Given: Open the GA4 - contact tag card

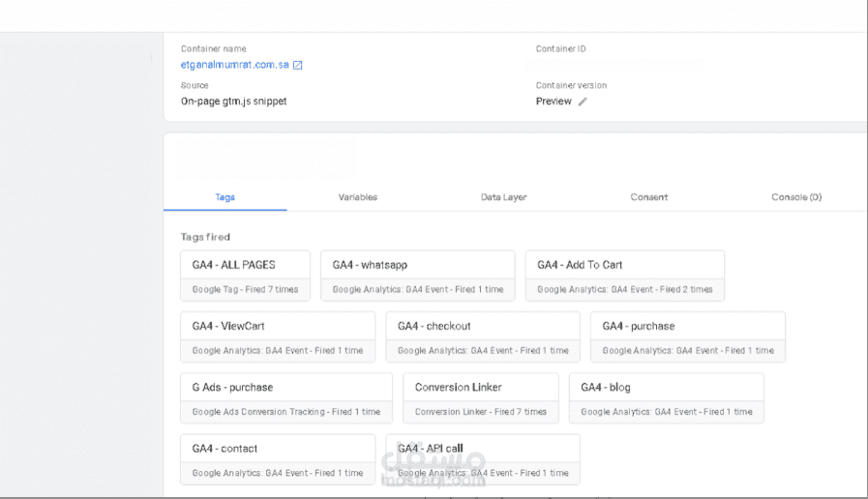Looking at the screenshot, I should pyautogui.click(x=277, y=459).
